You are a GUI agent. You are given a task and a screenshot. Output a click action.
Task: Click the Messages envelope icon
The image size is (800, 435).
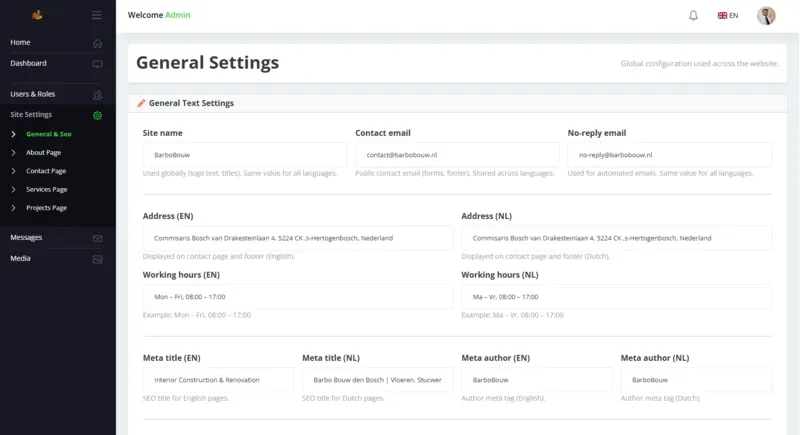(x=97, y=238)
